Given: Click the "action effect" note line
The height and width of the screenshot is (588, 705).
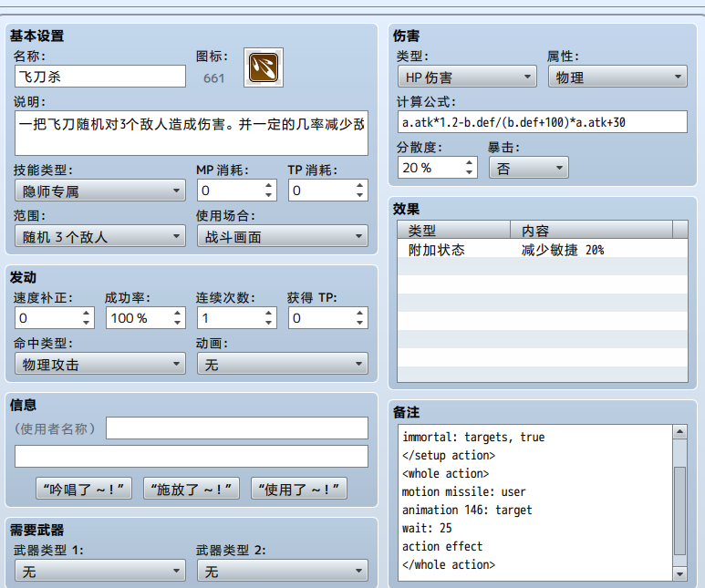Looking at the screenshot, I should coord(442,546).
